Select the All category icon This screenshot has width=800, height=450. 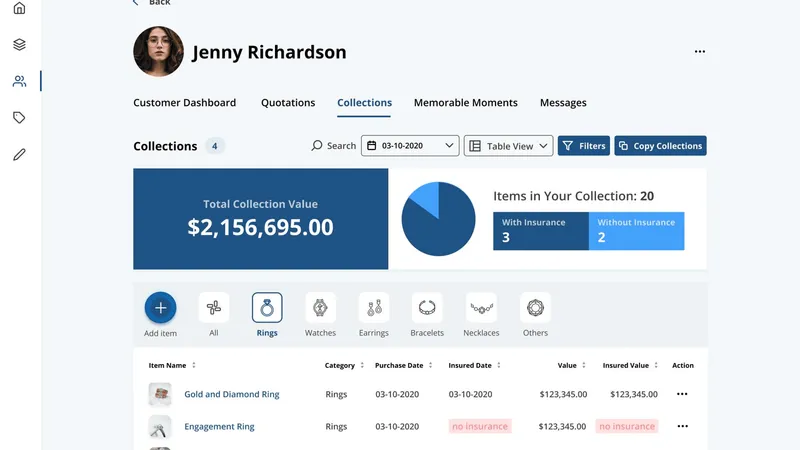pyautogui.click(x=214, y=308)
